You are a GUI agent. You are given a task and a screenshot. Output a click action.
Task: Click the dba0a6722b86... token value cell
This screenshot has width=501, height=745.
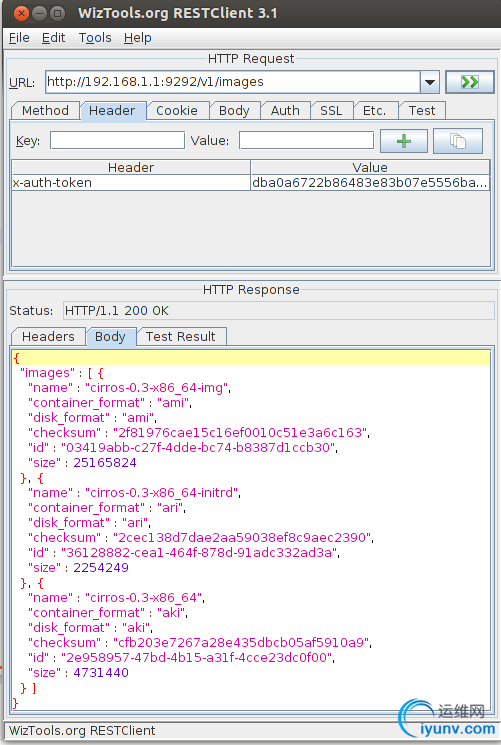coord(370,183)
